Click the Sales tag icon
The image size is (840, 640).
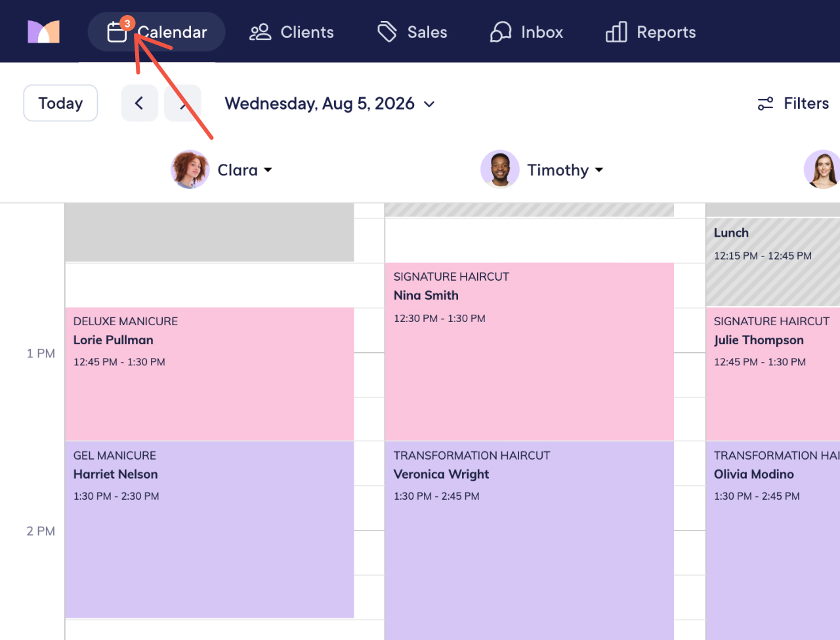(387, 31)
